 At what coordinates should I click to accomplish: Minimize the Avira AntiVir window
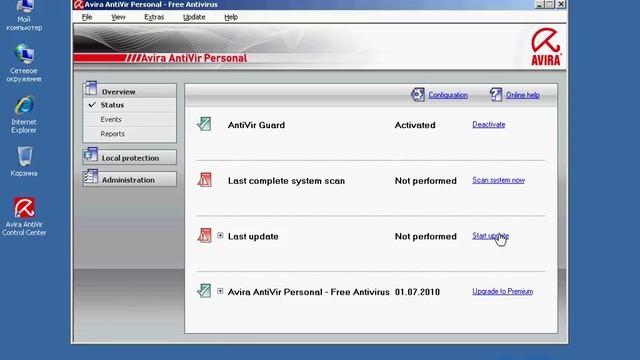(540, 4)
